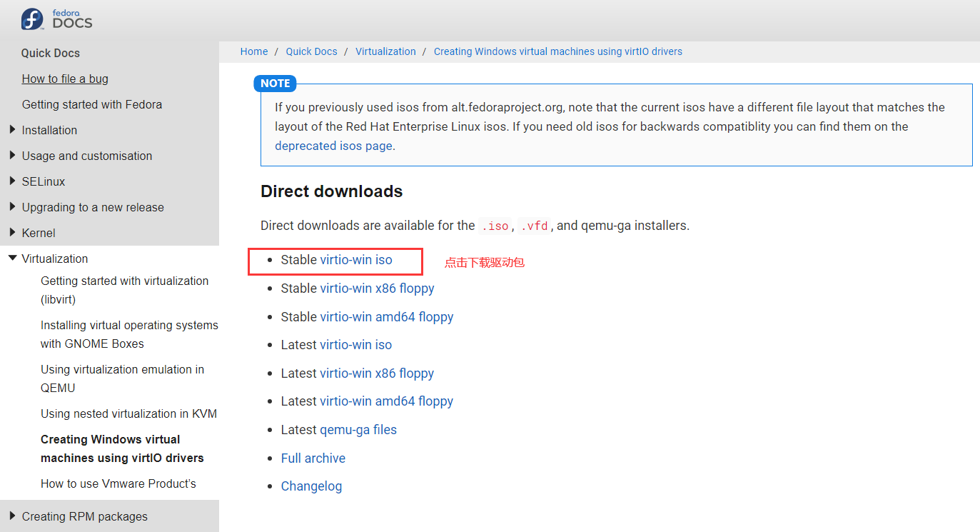Screen dimensions: 980x532
Task: Select Creating RPM packages in sidebar
Action: click(x=85, y=516)
